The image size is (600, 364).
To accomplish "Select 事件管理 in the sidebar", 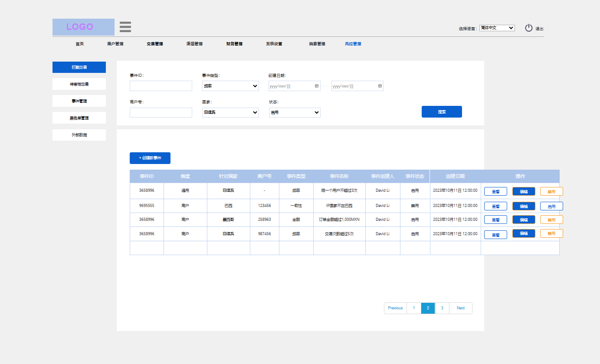I will click(x=79, y=101).
